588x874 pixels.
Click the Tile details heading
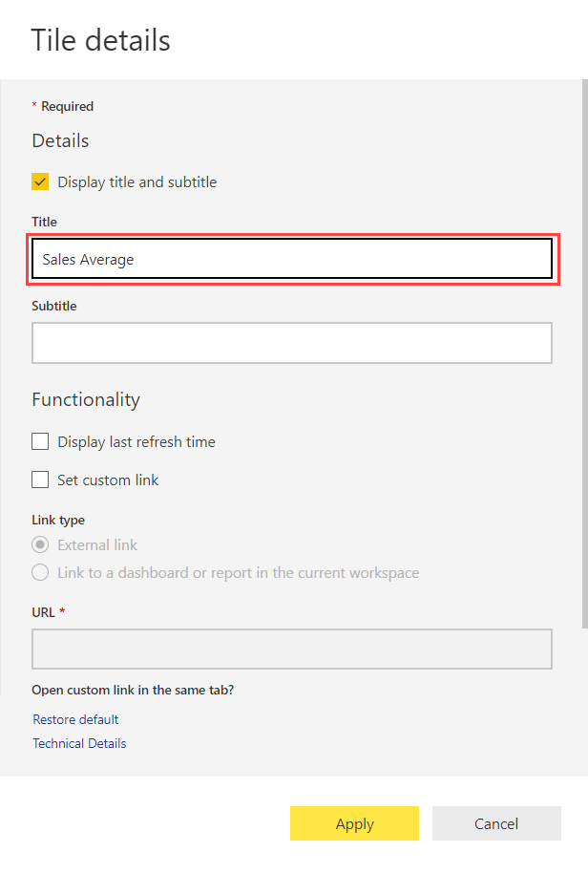100,40
